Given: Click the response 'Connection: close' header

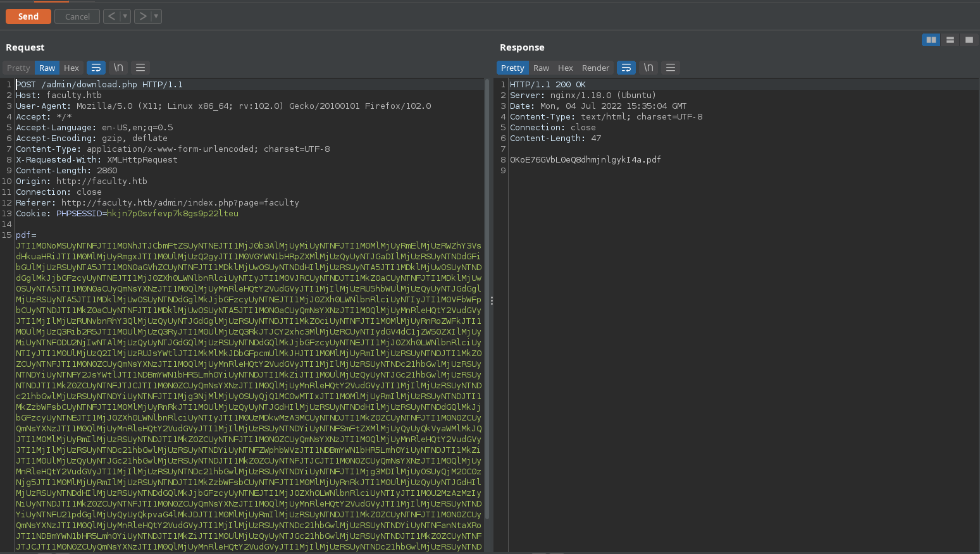Looking at the screenshot, I should [553, 127].
